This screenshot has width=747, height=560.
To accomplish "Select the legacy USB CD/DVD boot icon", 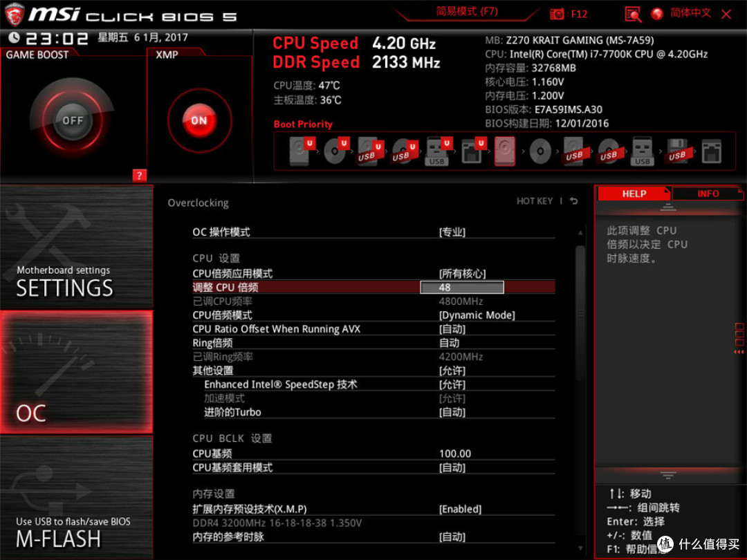I will pos(609,151).
